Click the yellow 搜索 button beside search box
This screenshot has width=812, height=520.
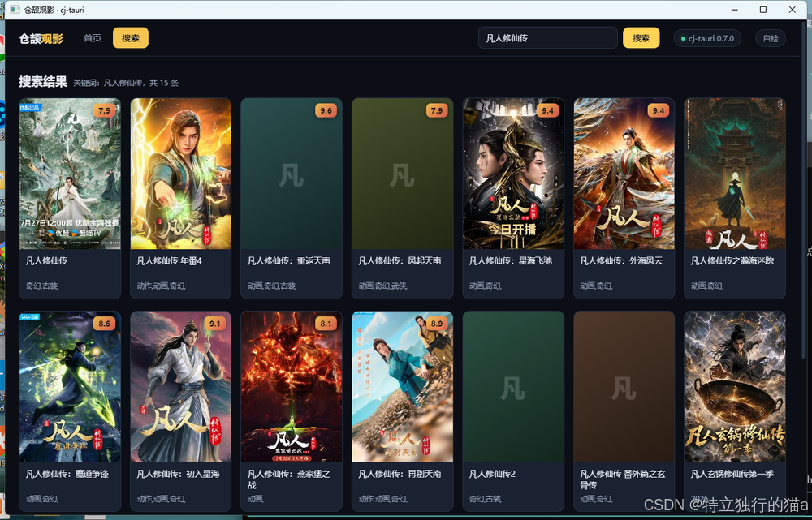[x=641, y=38]
